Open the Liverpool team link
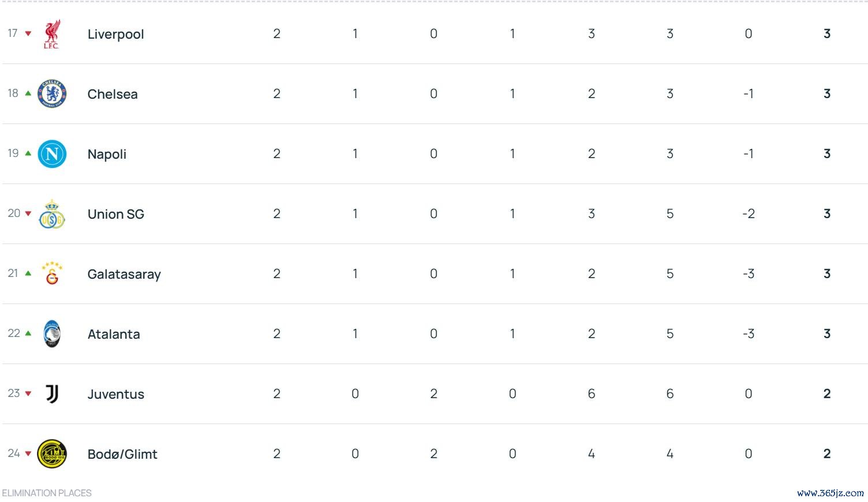 coord(115,34)
